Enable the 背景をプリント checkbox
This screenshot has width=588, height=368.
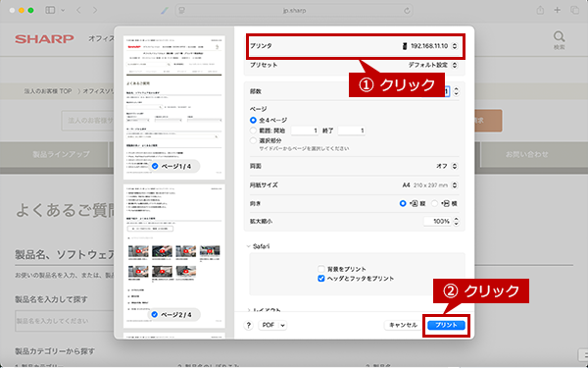click(x=321, y=269)
